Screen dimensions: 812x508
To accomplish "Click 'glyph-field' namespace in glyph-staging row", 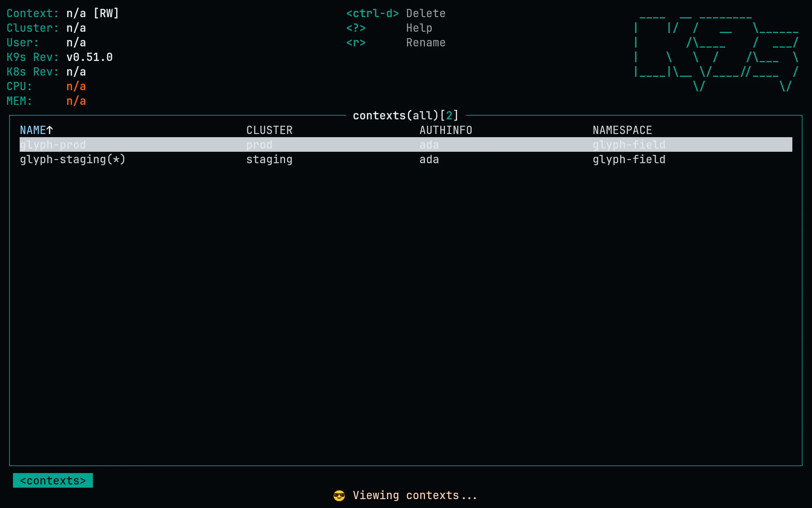I will click(x=629, y=159).
